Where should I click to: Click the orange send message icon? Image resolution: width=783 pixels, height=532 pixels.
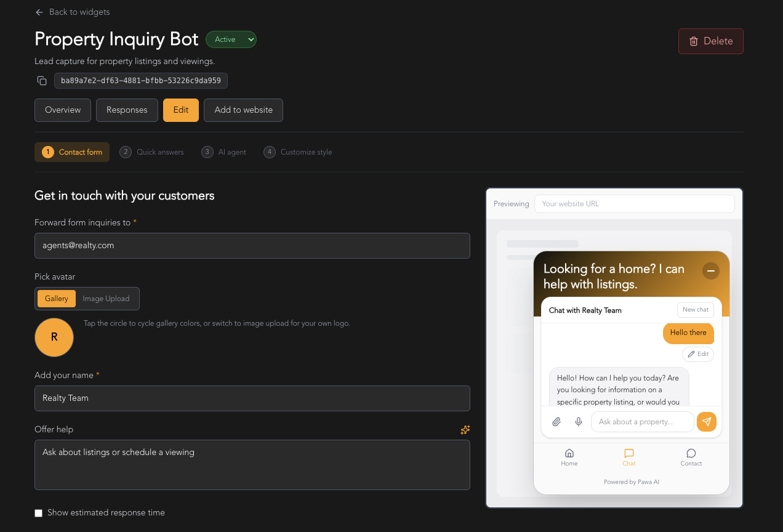click(707, 422)
